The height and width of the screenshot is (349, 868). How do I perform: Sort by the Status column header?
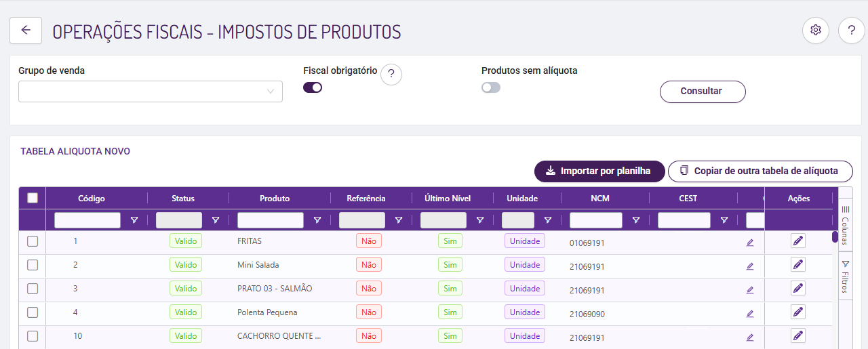click(x=183, y=199)
